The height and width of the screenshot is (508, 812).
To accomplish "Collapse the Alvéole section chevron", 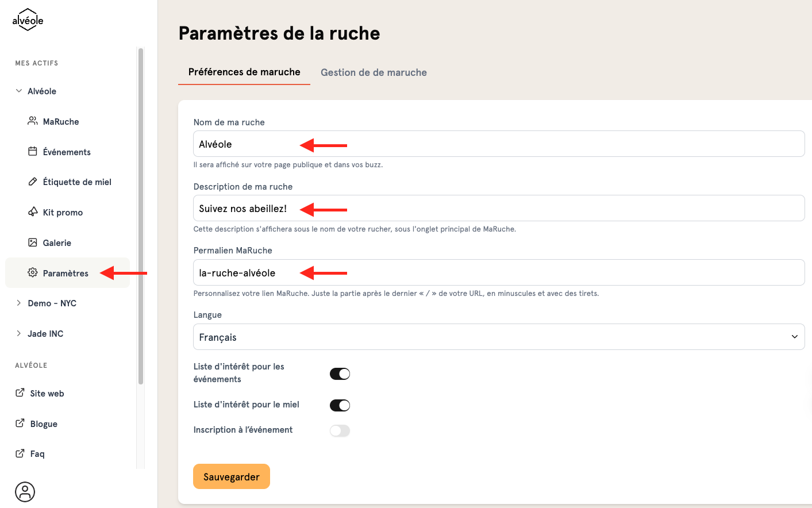I will coord(19,91).
